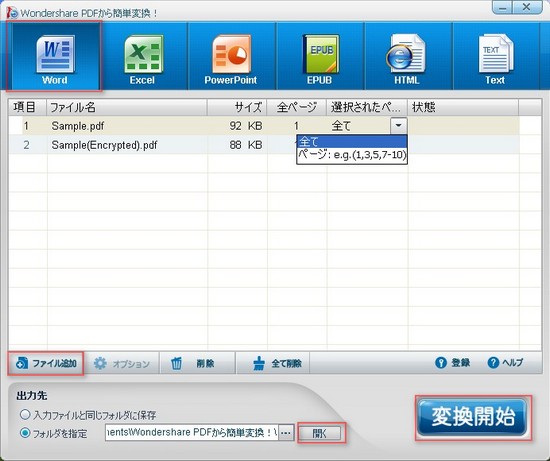Open the 登録 registration button

(x=452, y=363)
